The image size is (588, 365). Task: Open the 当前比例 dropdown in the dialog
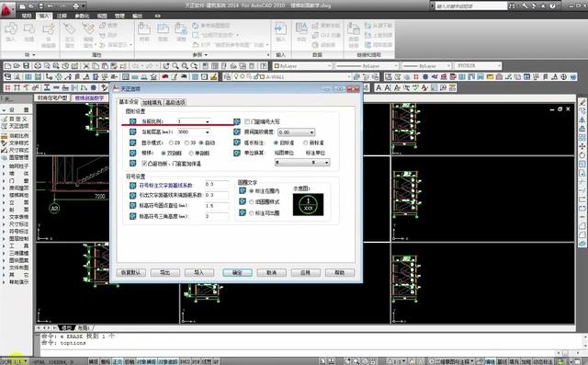coord(208,121)
